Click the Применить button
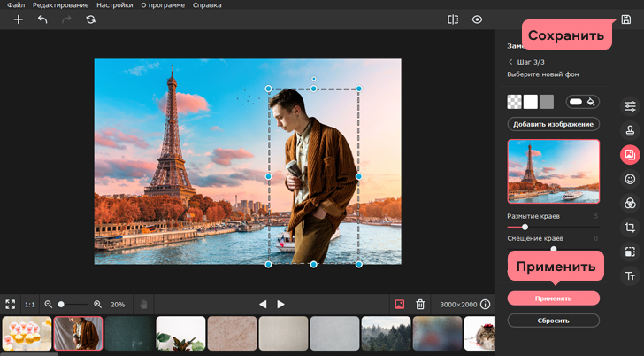Image resolution: width=644 pixels, height=356 pixels. click(x=554, y=298)
